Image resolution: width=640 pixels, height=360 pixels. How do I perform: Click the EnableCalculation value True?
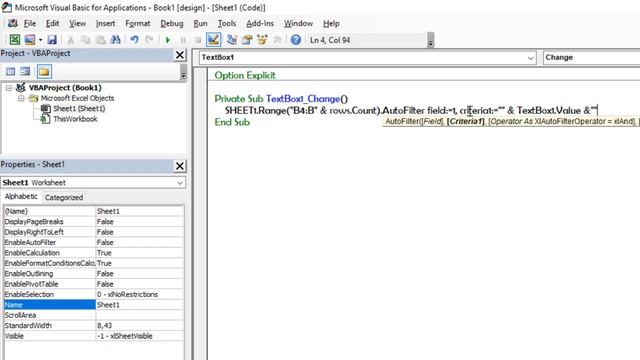pos(139,253)
